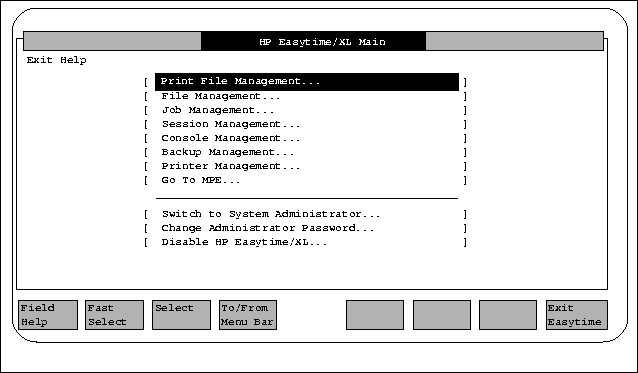
Task: Select Print File Management option
Action: pos(307,82)
